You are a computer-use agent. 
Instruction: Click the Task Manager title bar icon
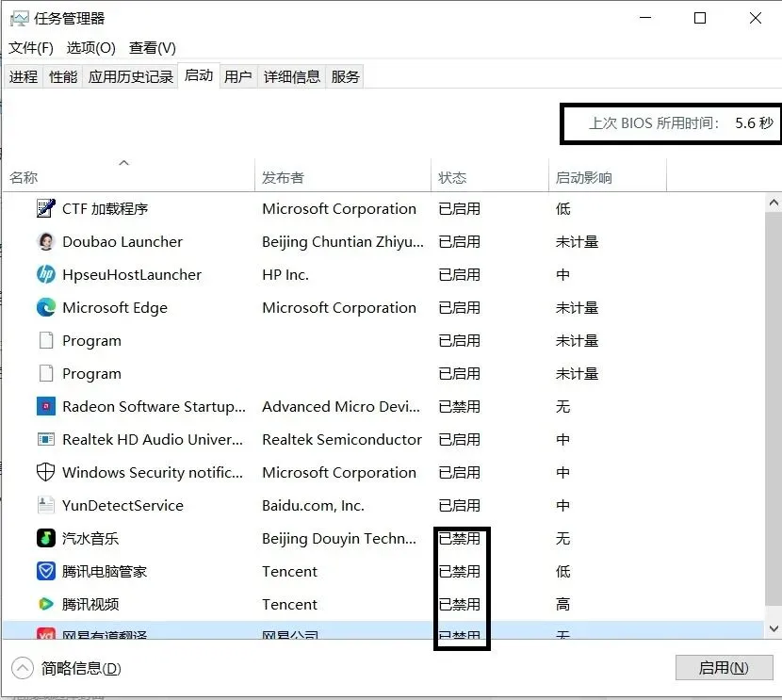point(20,19)
